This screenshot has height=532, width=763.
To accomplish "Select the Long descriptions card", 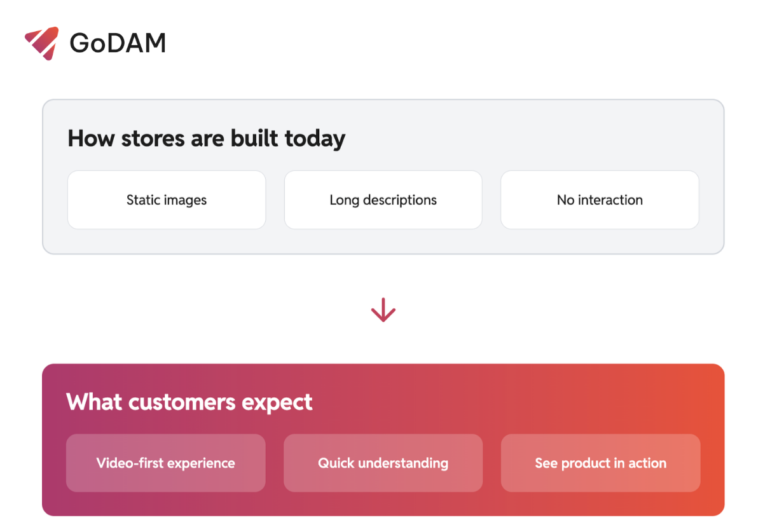I will 383,200.
